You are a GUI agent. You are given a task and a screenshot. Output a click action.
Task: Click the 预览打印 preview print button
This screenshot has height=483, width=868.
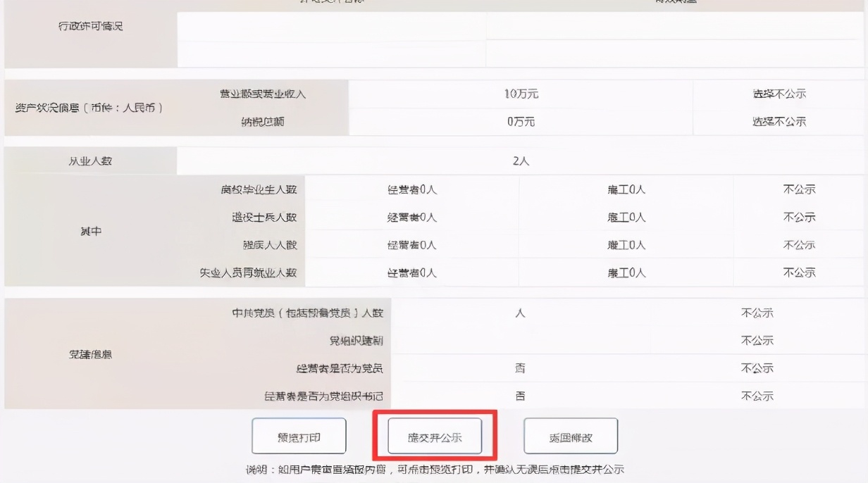pos(299,435)
